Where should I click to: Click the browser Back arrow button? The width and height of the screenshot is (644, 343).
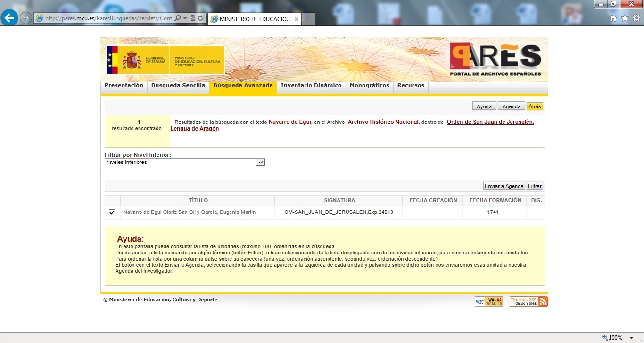[x=9, y=18]
